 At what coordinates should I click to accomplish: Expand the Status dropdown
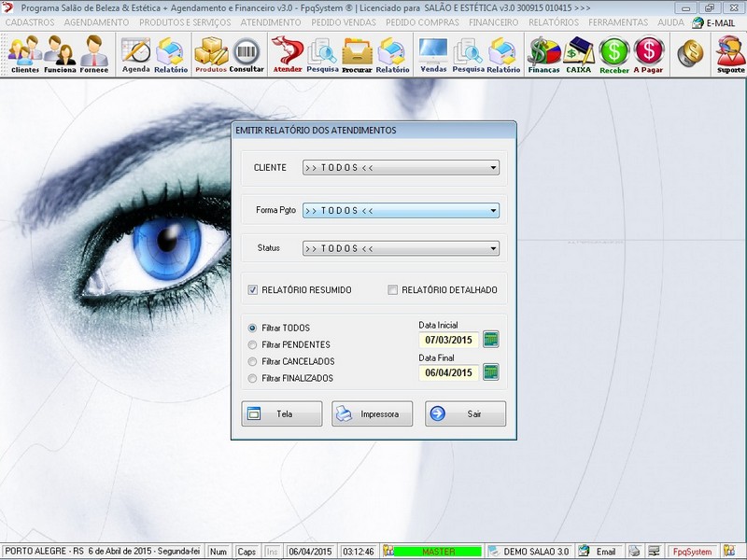pyautogui.click(x=492, y=249)
